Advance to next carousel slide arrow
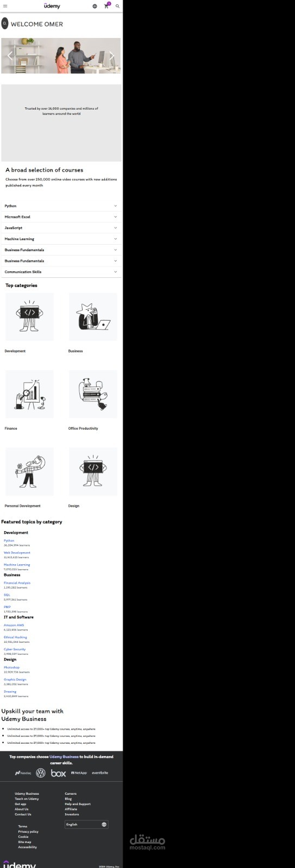The height and width of the screenshot is (868, 295). pos(112,55)
